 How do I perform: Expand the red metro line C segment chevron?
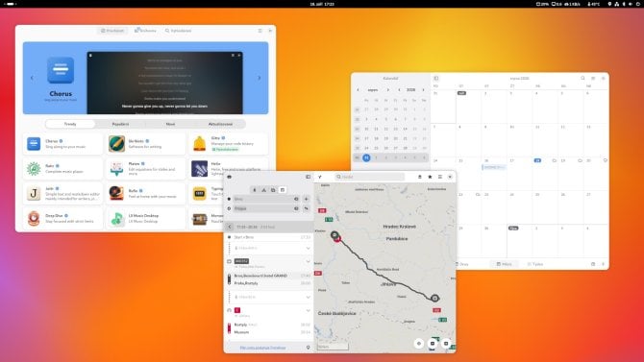click(308, 311)
